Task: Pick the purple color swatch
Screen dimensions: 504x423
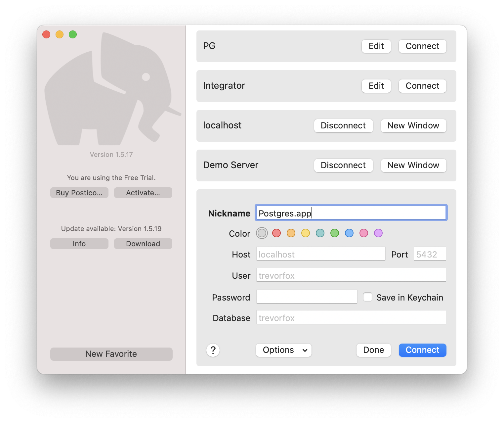Action: pyautogui.click(x=378, y=233)
